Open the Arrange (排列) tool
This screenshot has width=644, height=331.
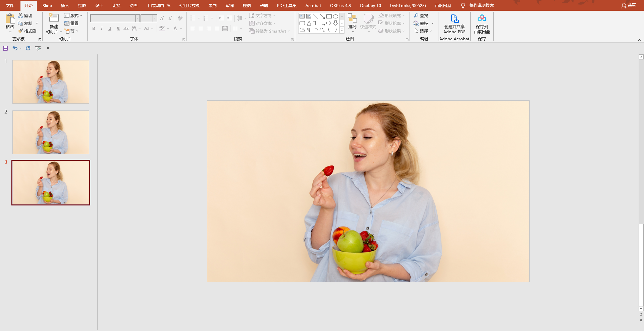pyautogui.click(x=352, y=22)
